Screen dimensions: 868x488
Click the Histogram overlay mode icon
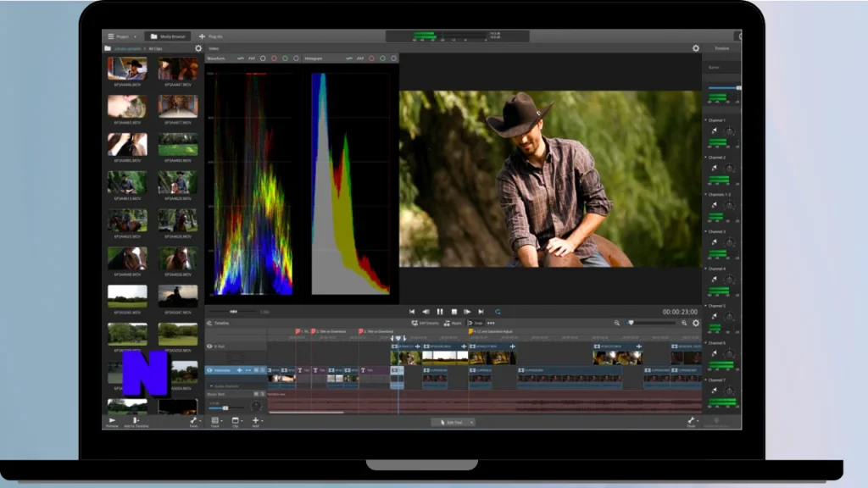click(348, 58)
